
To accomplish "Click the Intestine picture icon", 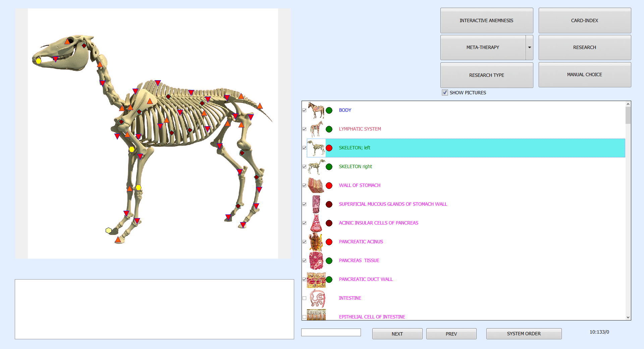I will coord(317,298).
